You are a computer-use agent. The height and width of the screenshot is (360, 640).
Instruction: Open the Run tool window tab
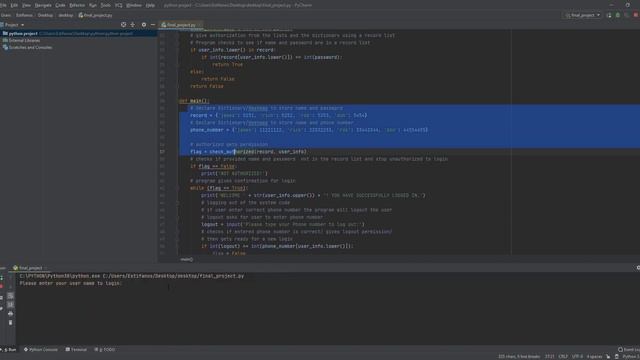point(9,350)
